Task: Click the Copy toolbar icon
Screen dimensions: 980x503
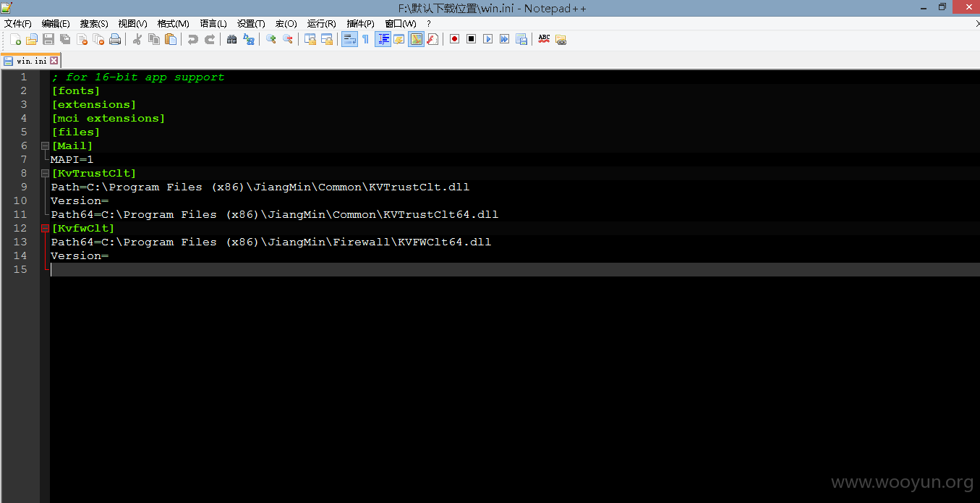Action: pos(153,39)
